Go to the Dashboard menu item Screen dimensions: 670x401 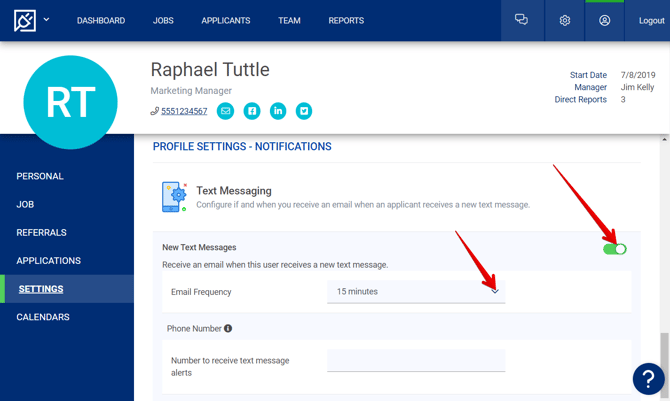(101, 21)
